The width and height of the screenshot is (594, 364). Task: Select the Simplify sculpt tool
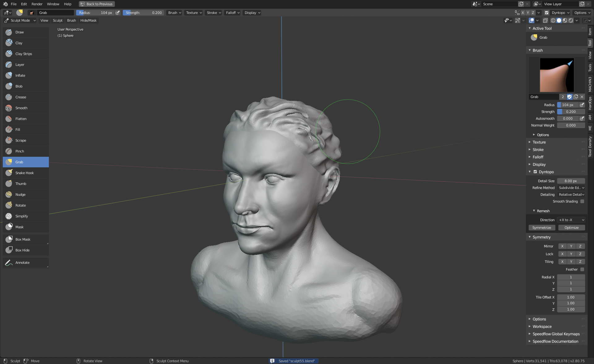(x=22, y=216)
